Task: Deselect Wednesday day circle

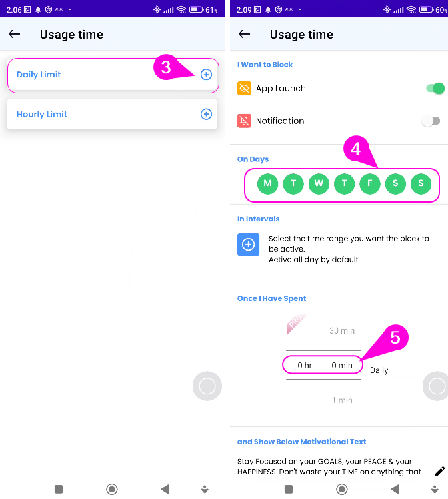Action: click(x=319, y=183)
